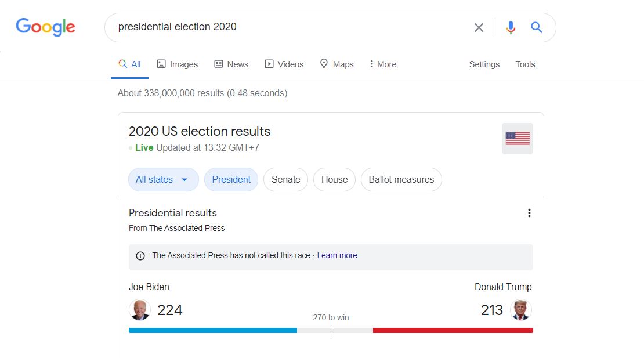Select the Ballot measures filter chip

coord(401,179)
